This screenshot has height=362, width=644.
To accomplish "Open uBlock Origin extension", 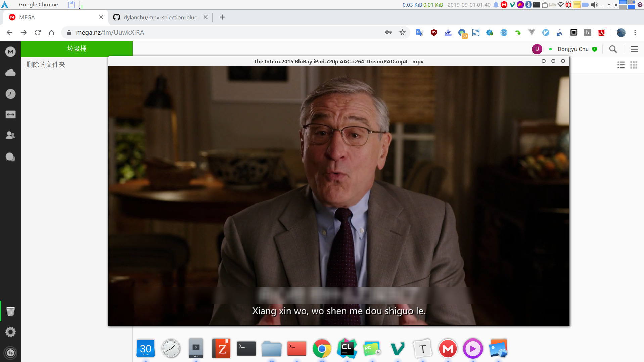I will point(434,32).
